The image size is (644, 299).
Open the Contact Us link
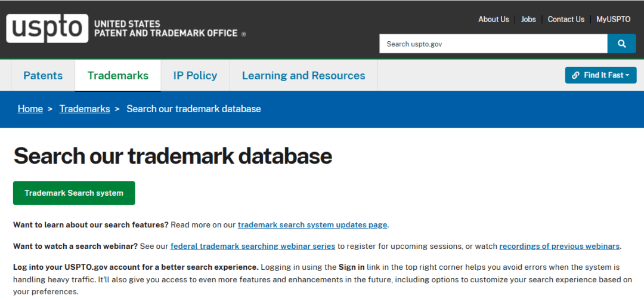pyautogui.click(x=565, y=19)
